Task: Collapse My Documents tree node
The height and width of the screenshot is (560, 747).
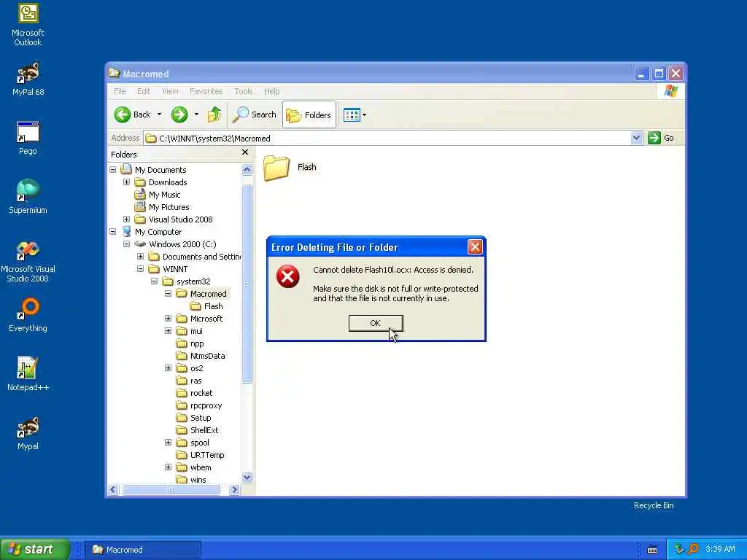Action: click(113, 169)
